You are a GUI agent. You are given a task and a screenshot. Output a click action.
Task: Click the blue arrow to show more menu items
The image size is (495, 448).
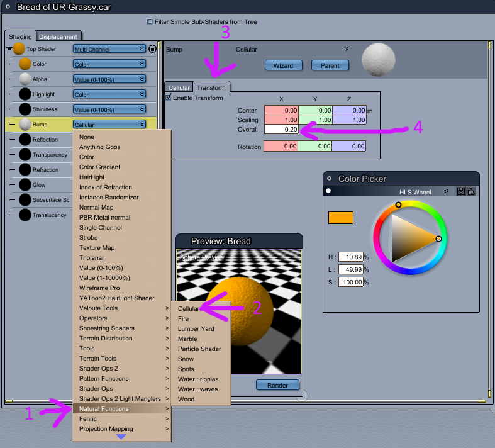121,437
